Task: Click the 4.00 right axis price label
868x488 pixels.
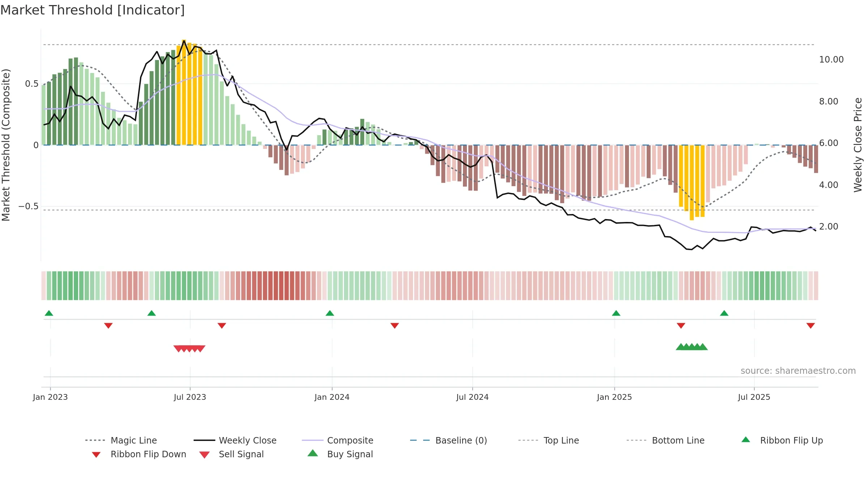Action: 829,185
